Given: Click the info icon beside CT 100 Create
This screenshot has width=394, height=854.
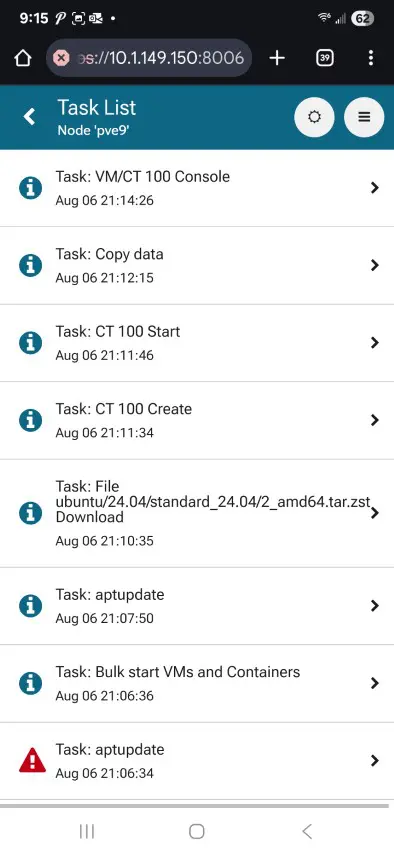Looking at the screenshot, I should [x=31, y=420].
